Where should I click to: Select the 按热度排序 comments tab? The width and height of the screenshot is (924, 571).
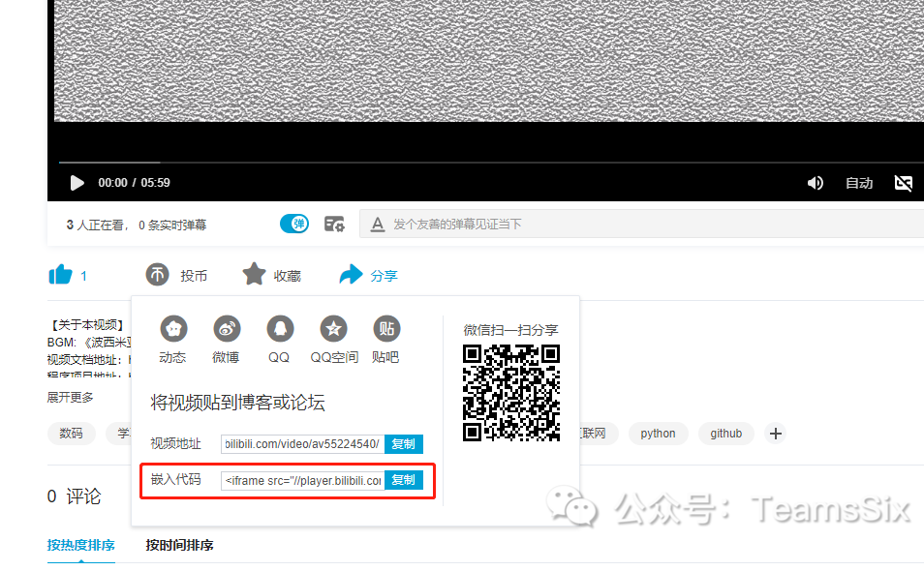(80, 545)
